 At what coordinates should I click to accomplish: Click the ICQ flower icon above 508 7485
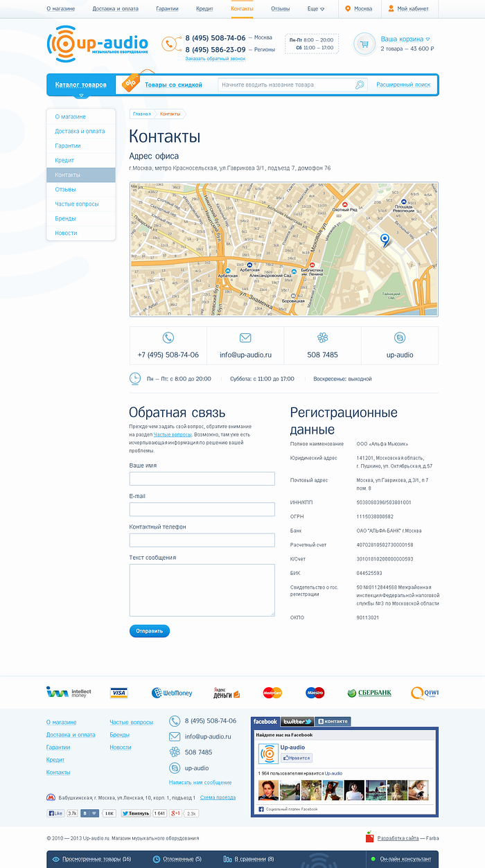323,338
